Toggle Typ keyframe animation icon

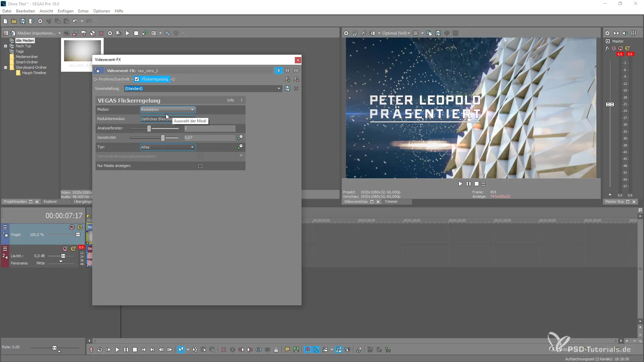(x=240, y=147)
